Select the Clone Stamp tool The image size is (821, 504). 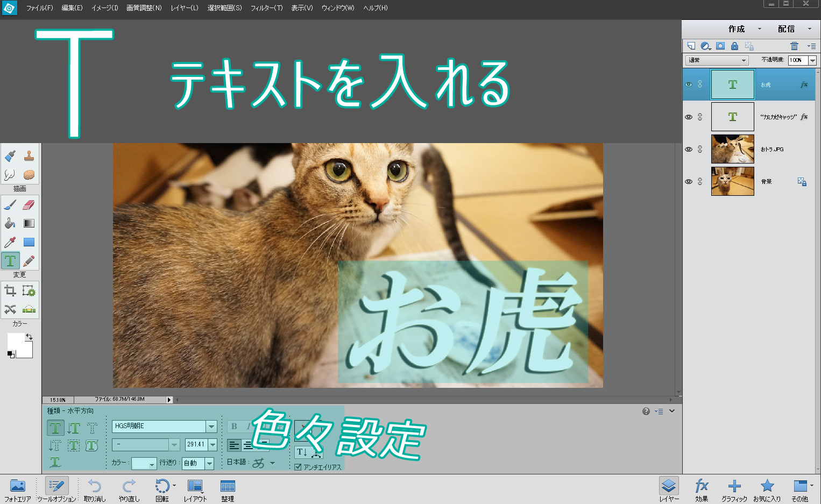pyautogui.click(x=29, y=156)
